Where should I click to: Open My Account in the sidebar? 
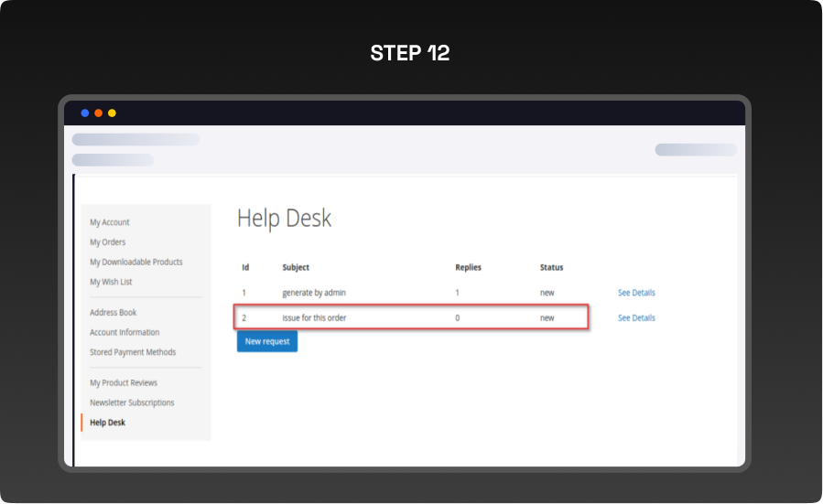(110, 222)
